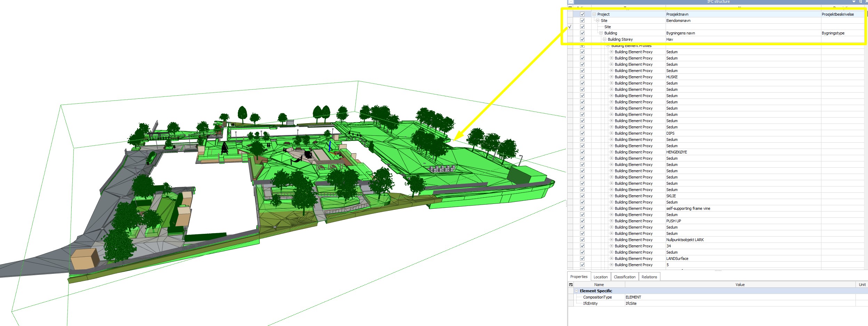Uncheck the LANDSurface element checkbox
The image size is (868, 326).
point(582,259)
